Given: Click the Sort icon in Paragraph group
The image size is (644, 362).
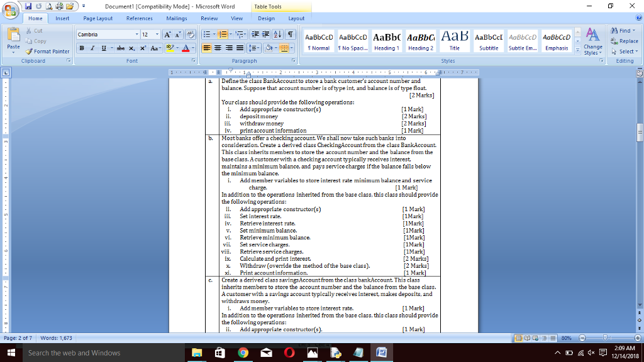Looking at the screenshot, I should (278, 35).
